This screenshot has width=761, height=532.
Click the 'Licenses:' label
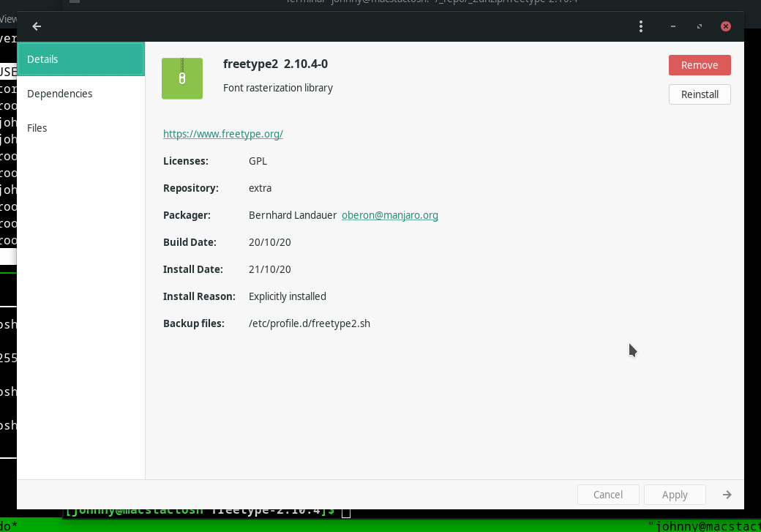click(x=185, y=161)
